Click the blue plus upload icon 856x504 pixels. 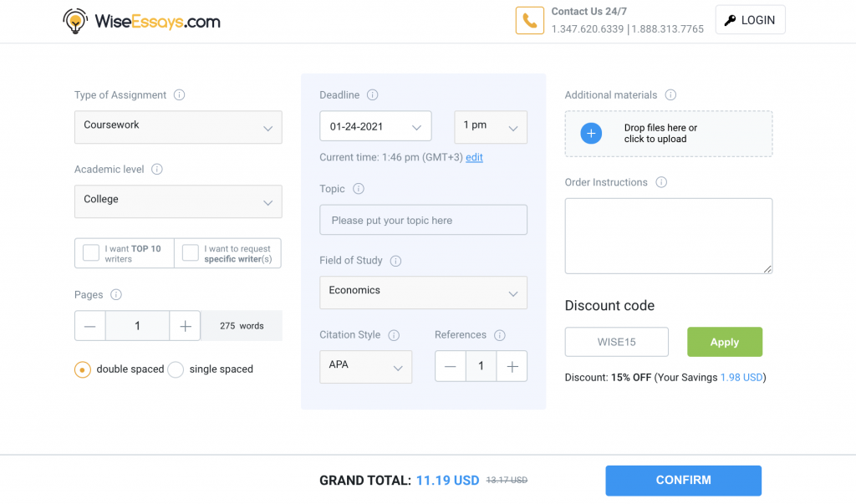point(591,133)
